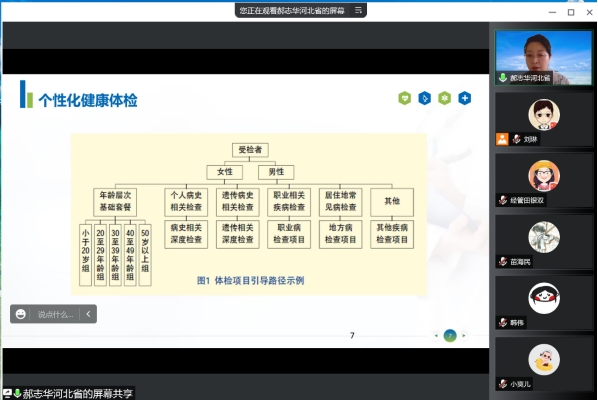This screenshot has width=598, height=400.
Task: Click the green snowflake hexagon icon on slide
Action: pos(444,98)
